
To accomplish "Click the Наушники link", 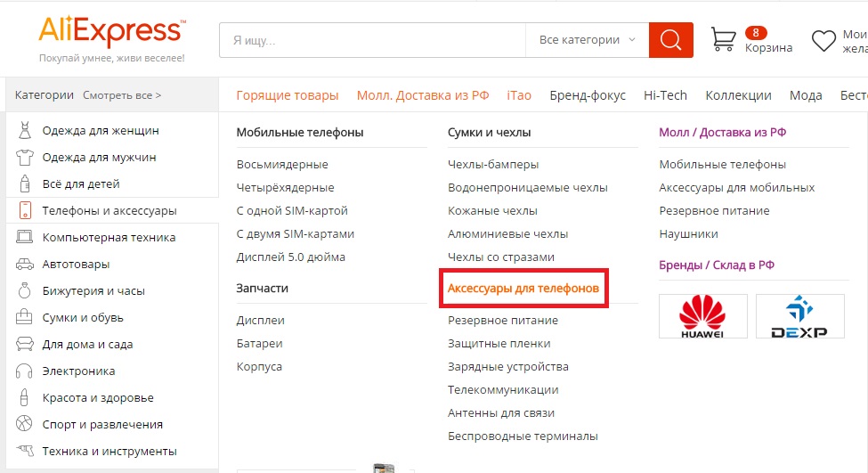I will [689, 233].
